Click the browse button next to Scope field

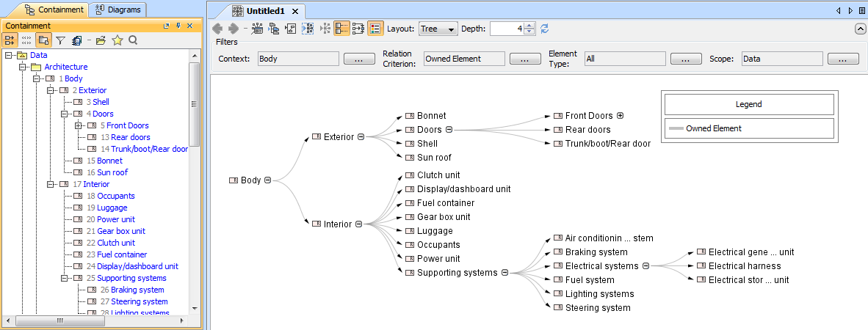point(843,59)
